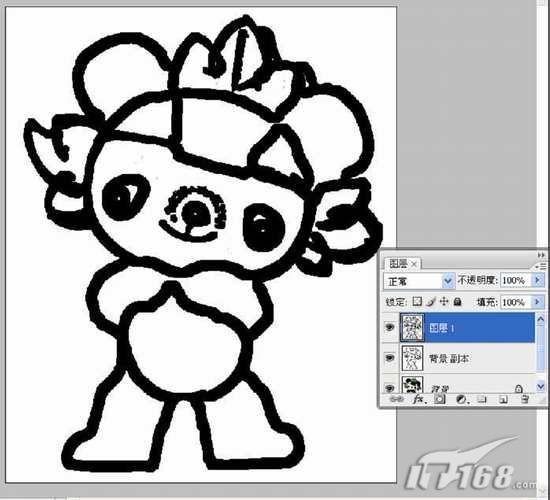
Task: Hide the 图层 1 layer
Action: (x=390, y=328)
